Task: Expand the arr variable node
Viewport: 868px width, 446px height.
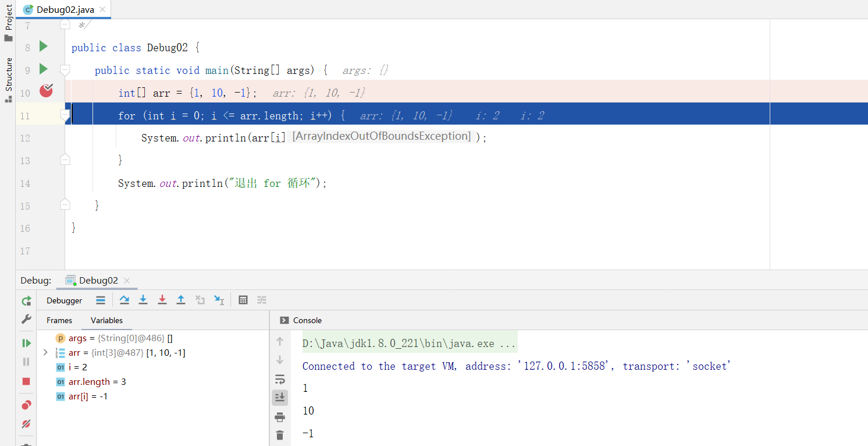Action: pos(45,352)
